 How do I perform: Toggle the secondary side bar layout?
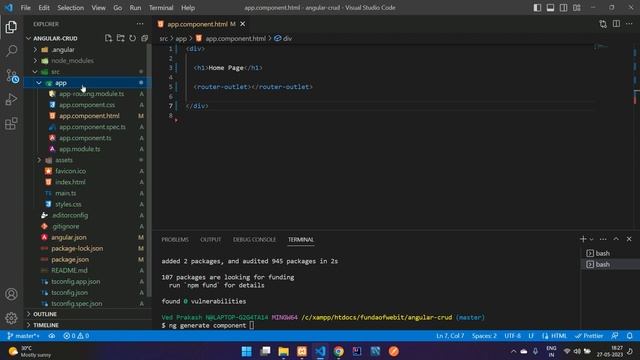pyautogui.click(x=564, y=8)
